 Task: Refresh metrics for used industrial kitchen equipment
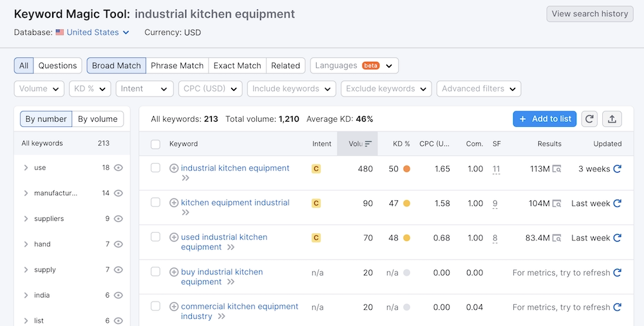pos(617,238)
